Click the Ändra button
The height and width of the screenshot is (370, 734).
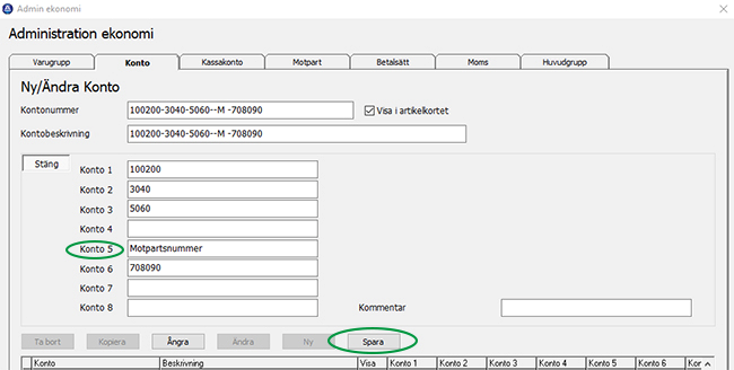tap(243, 342)
